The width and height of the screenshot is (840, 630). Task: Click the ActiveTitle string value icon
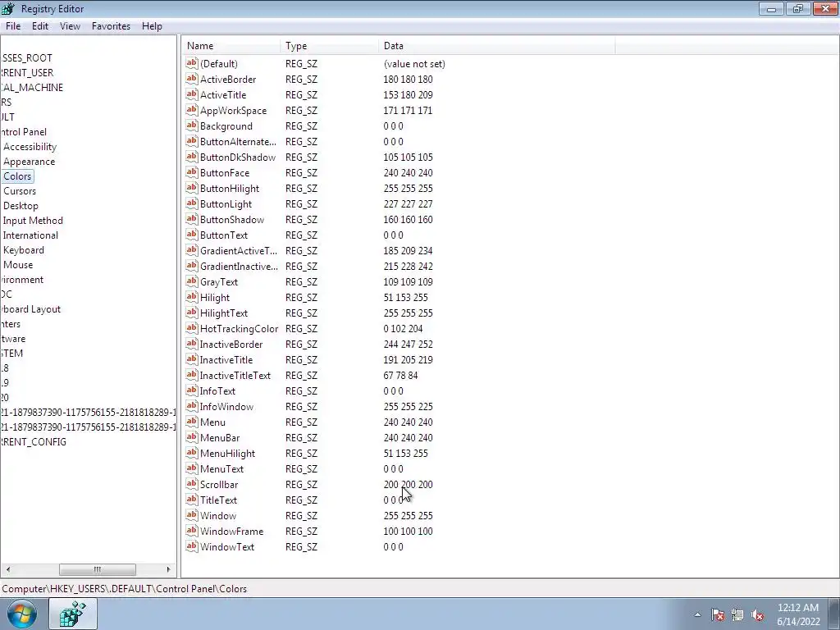[x=192, y=94]
